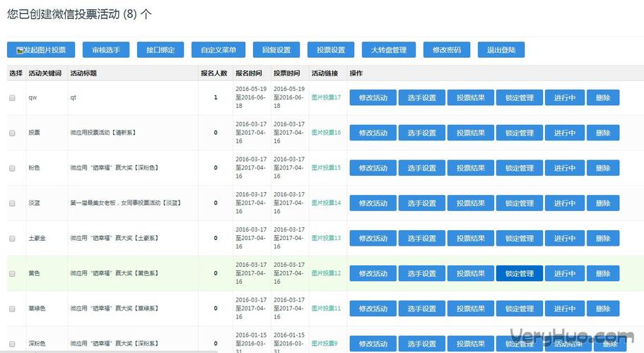Open 审核选手 page

(106, 50)
